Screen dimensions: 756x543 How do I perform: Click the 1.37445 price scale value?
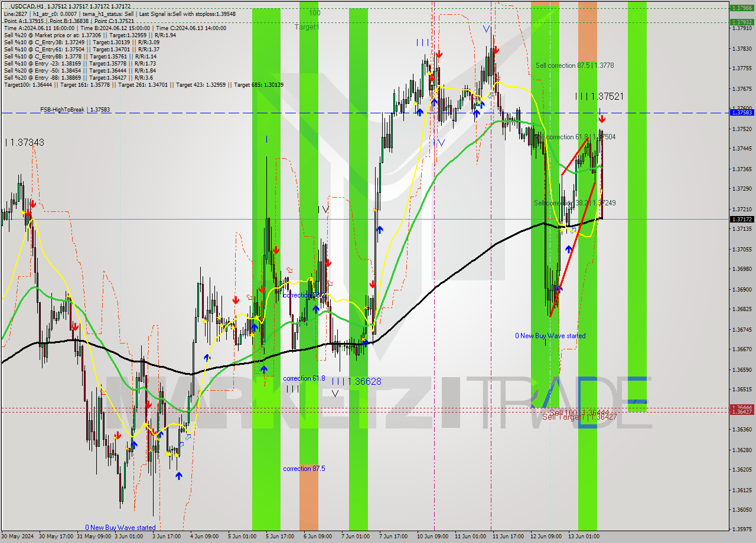(741, 149)
